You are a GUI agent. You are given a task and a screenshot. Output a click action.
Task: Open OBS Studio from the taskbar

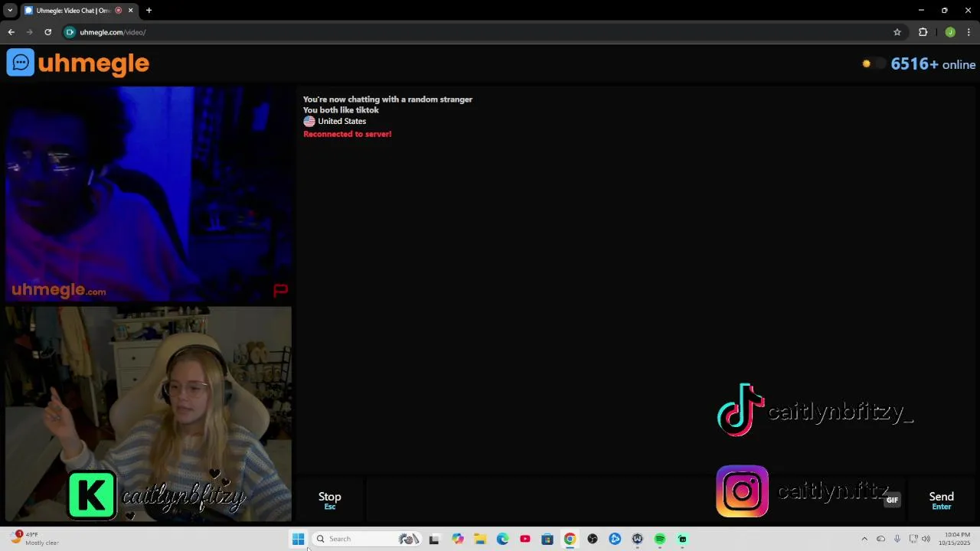593,539
